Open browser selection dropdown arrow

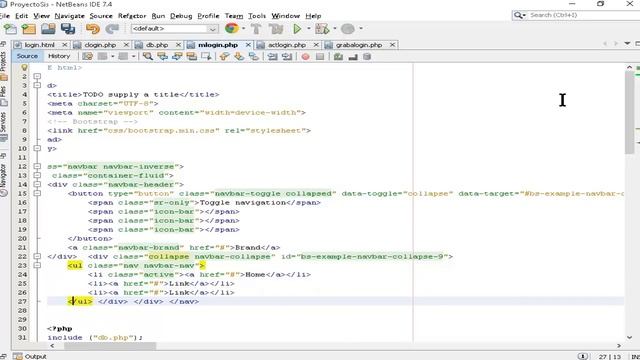pyautogui.click(x=244, y=29)
